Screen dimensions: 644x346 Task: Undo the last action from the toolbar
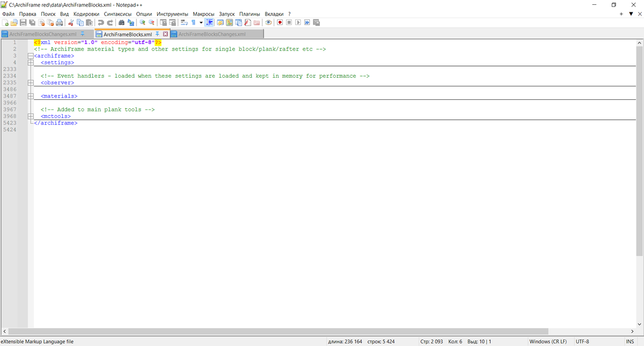coord(100,23)
